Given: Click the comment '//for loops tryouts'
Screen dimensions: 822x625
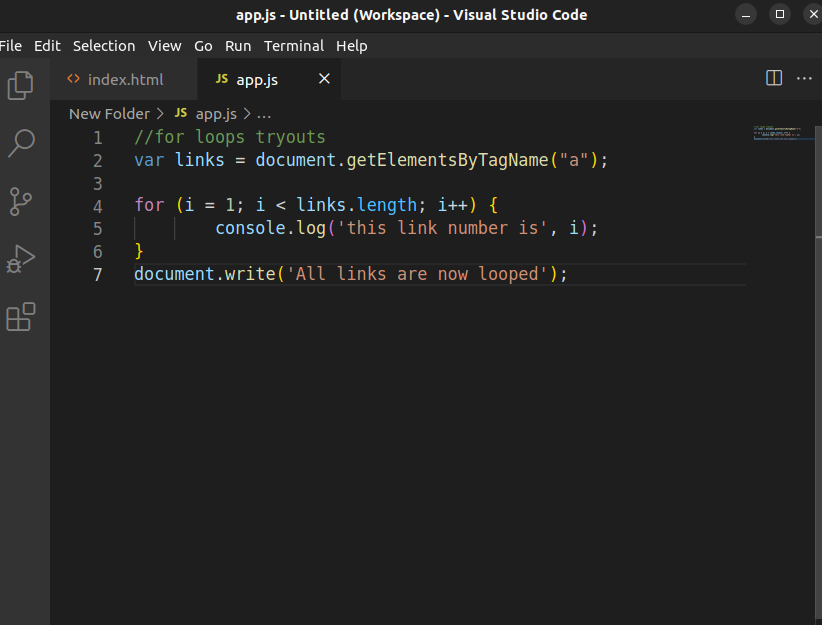Looking at the screenshot, I should tap(230, 137).
